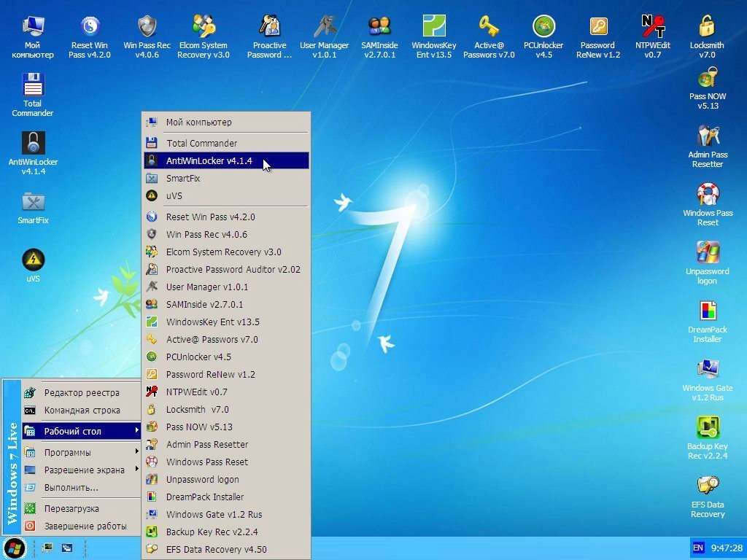This screenshot has width=747, height=560.
Task: Choose SmartFix in submenu
Action: pos(226,178)
